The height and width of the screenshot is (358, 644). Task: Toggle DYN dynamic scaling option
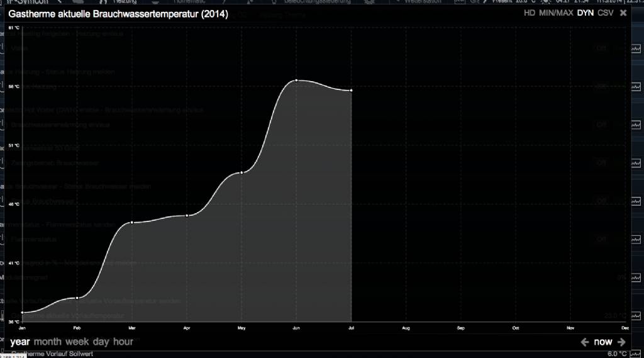coord(586,13)
